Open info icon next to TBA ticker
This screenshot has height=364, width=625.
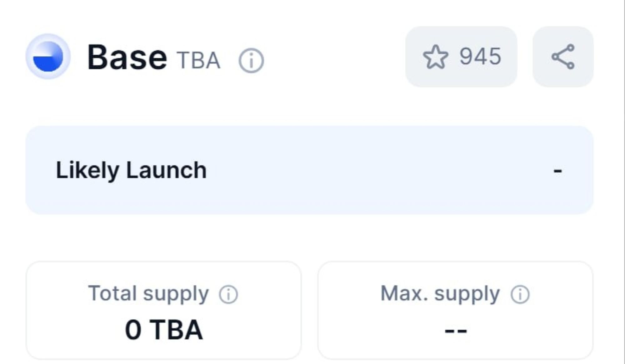pos(251,61)
